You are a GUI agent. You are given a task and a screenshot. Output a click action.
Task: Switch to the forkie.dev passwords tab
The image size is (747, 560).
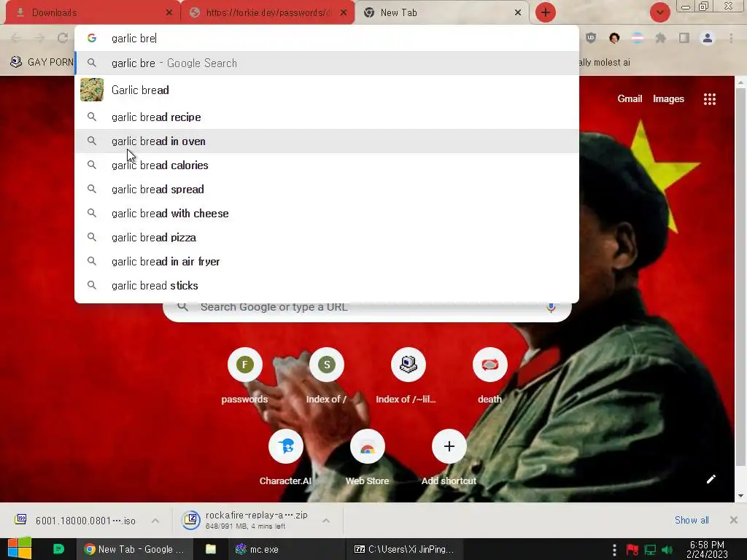click(267, 13)
